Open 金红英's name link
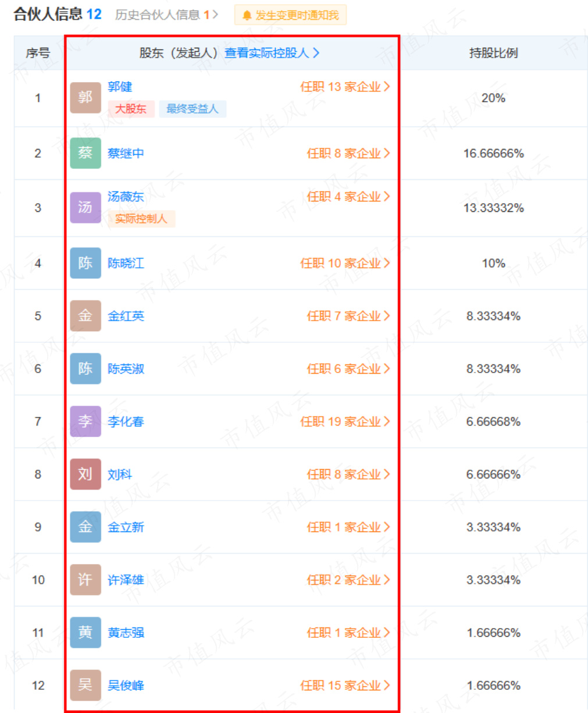Image resolution: width=588 pixels, height=713 pixels. 126,316
